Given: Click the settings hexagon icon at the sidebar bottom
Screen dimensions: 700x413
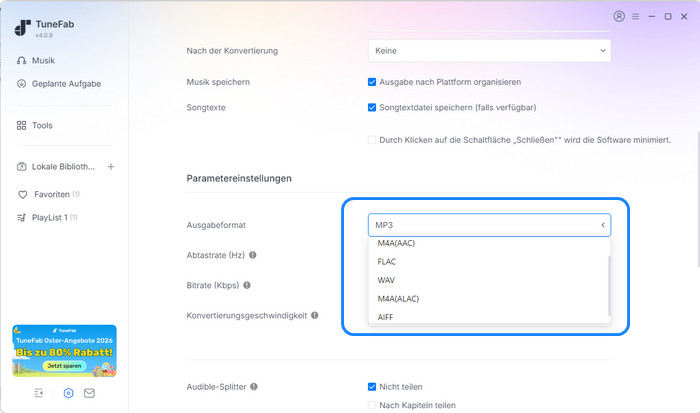Looking at the screenshot, I should tap(68, 393).
